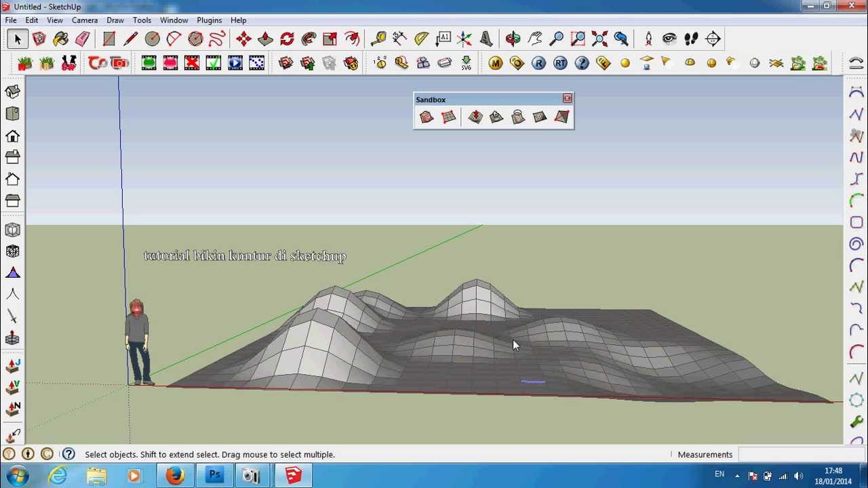
Task: Activate the Look Around eye tool
Action: 670,39
